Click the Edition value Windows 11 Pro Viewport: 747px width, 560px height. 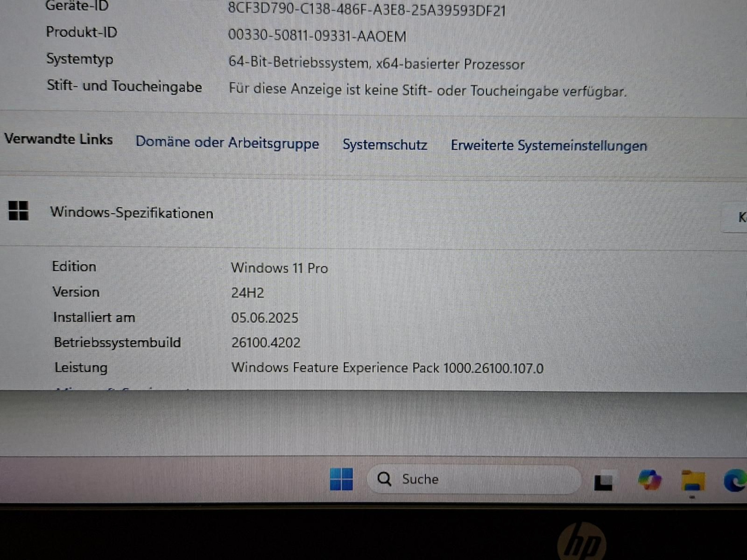point(279,268)
